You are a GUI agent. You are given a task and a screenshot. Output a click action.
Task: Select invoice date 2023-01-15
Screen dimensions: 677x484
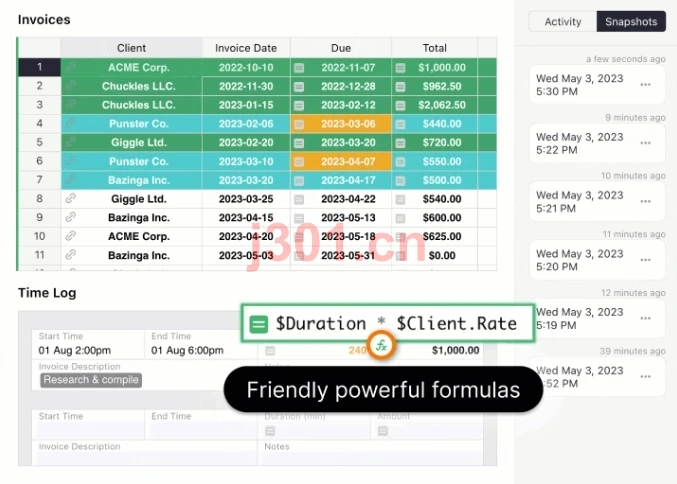coord(246,105)
